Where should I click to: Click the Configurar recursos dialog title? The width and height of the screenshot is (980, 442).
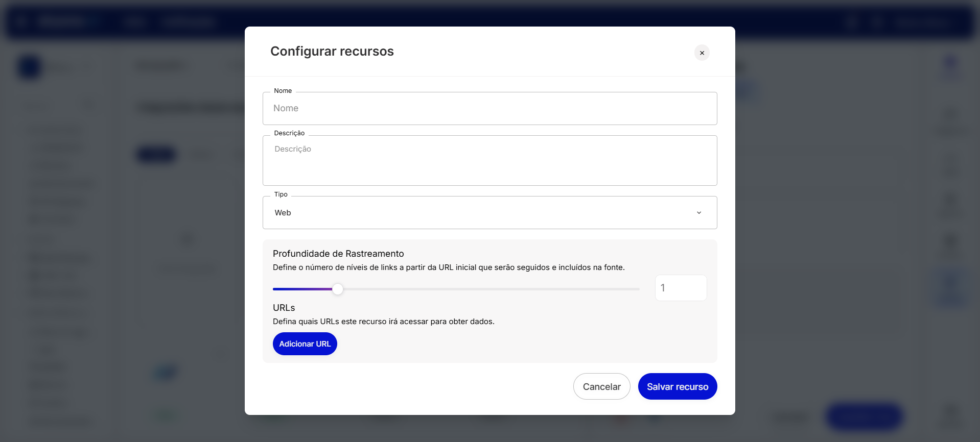point(332,52)
